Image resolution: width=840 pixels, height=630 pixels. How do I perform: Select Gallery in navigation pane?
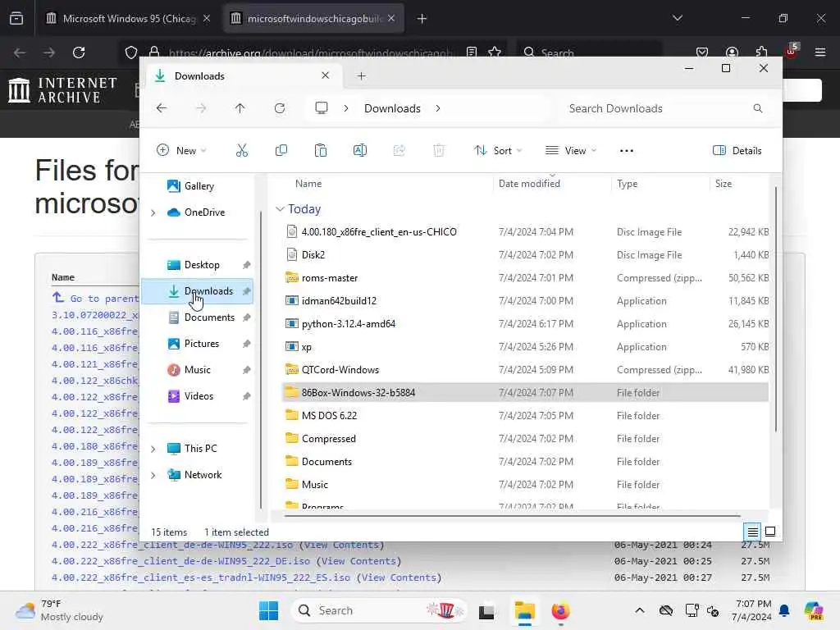pyautogui.click(x=199, y=186)
